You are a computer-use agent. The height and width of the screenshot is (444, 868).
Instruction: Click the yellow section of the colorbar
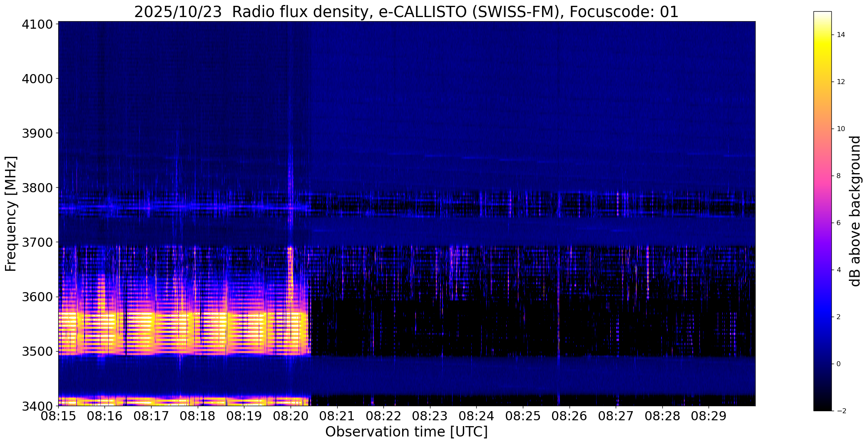point(822,50)
